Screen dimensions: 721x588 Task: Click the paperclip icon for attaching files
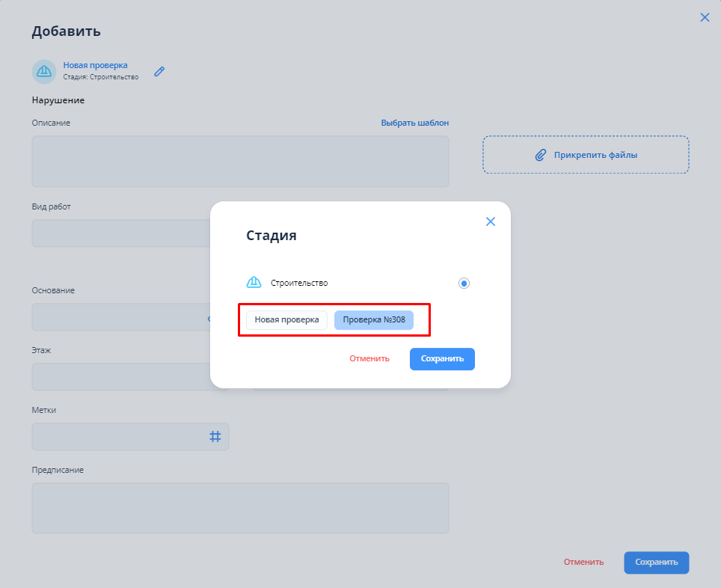[540, 155]
